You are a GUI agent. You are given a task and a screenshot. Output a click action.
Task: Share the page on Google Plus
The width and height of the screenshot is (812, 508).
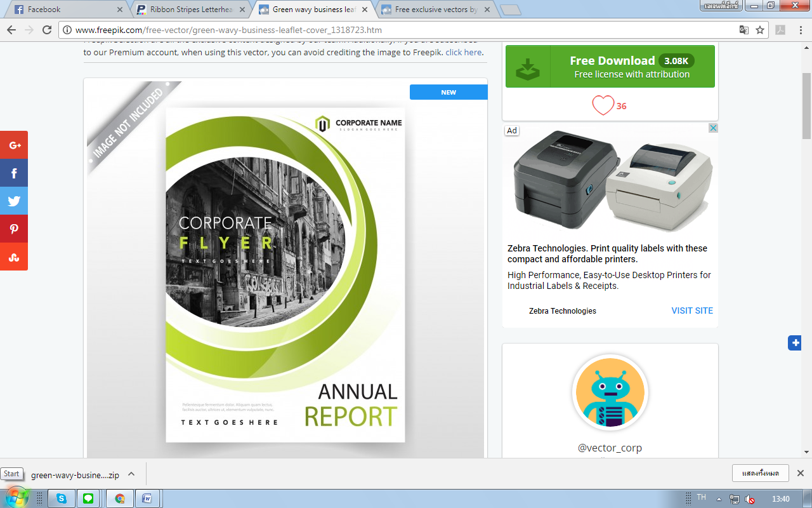coord(14,145)
